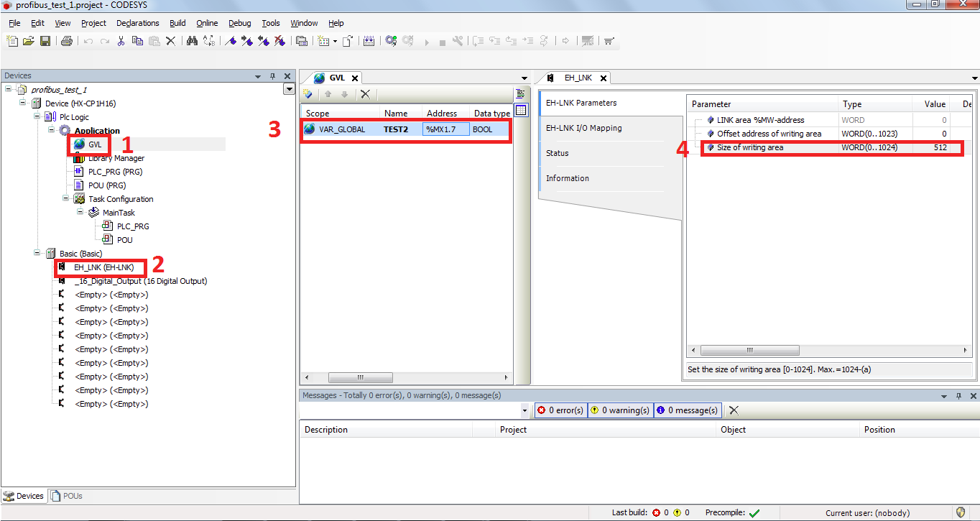The height and width of the screenshot is (521, 980).
Task: Select GVL in the device tree
Action: 94,144
